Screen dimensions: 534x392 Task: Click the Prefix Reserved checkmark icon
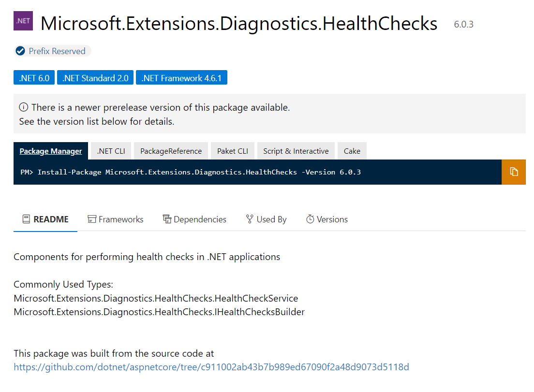[x=20, y=51]
